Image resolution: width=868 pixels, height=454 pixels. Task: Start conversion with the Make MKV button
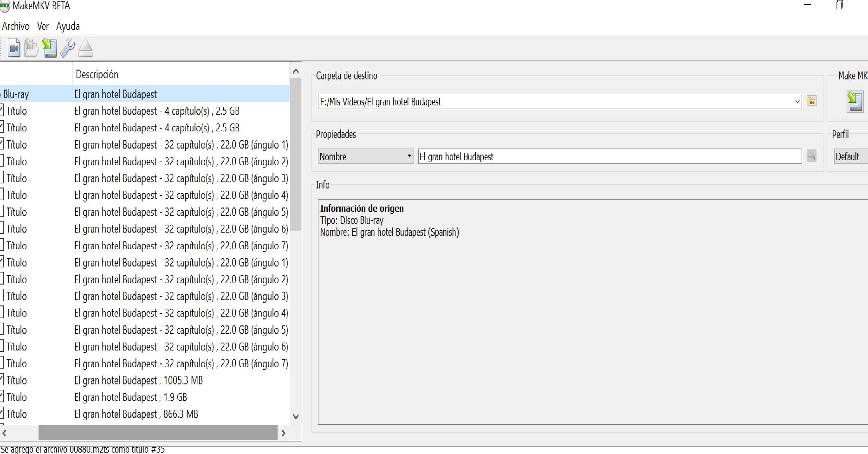855,101
